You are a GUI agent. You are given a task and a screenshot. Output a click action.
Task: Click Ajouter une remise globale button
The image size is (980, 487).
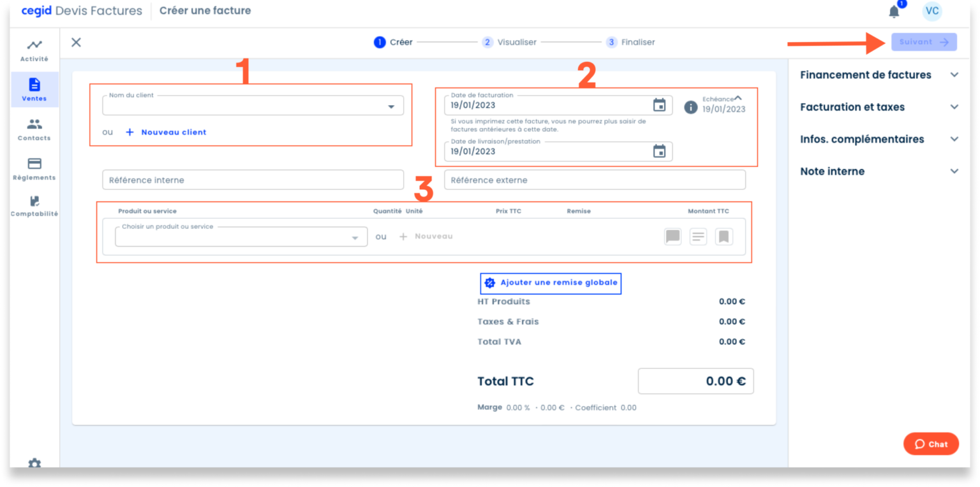[551, 282]
